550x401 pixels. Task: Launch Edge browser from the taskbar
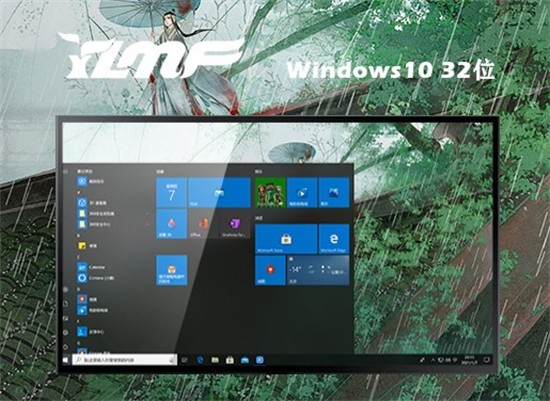pos(200,360)
